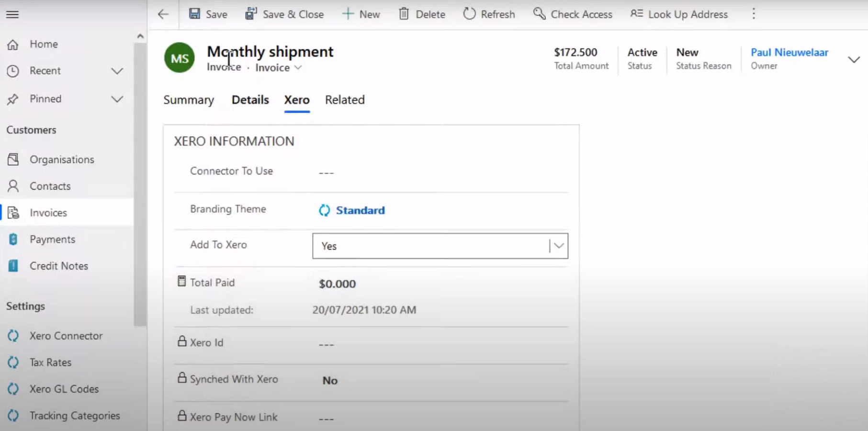Screen dimensions: 868x431
Task: Click the Synched With Xero No value
Action: tap(330, 381)
